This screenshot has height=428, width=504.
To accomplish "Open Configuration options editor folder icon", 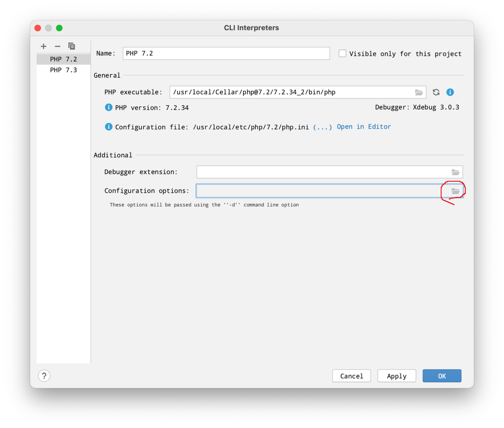I will [x=455, y=191].
